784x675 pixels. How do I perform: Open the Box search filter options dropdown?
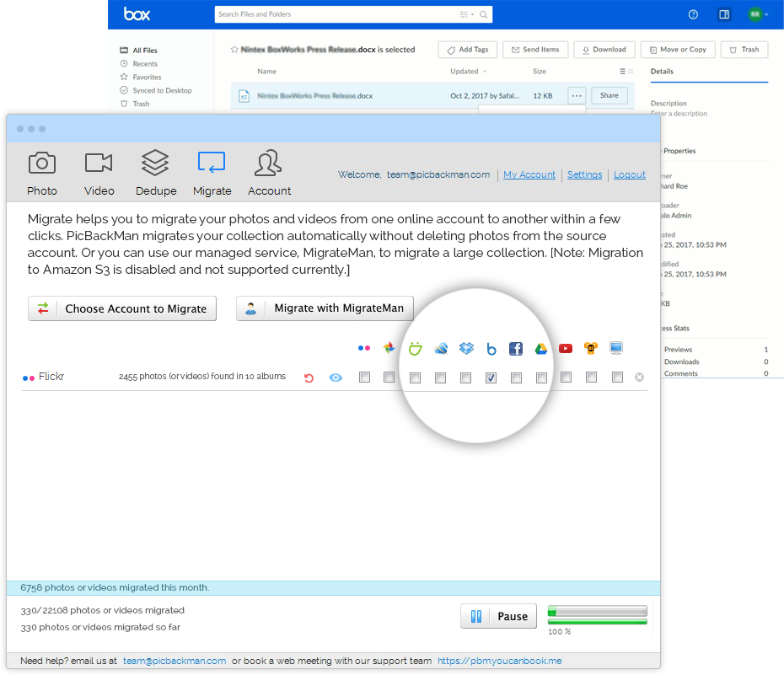point(466,14)
